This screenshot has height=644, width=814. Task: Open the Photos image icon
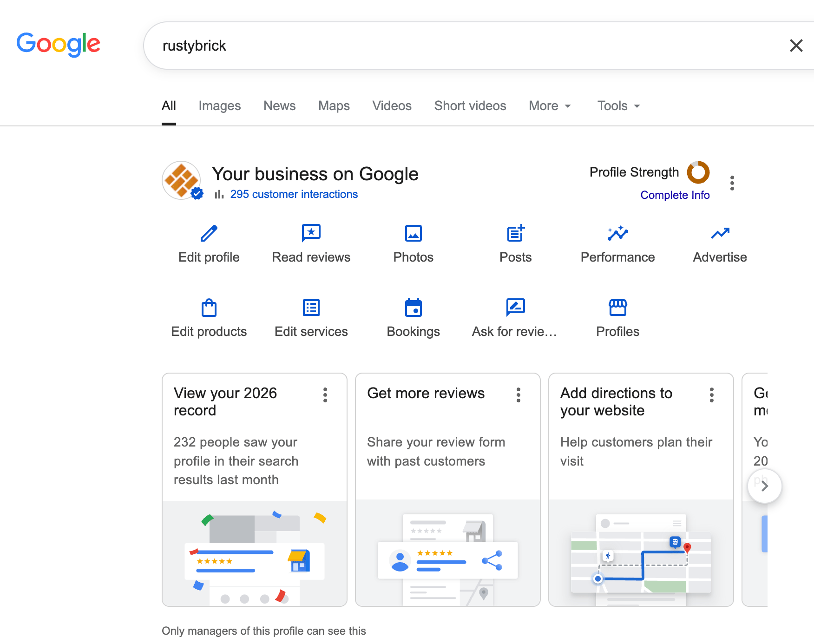[414, 233]
